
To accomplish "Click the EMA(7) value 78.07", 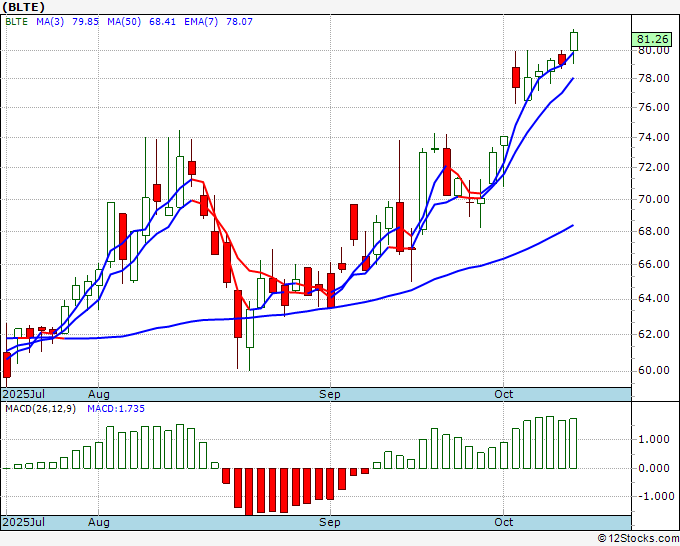I will tap(239, 22).
